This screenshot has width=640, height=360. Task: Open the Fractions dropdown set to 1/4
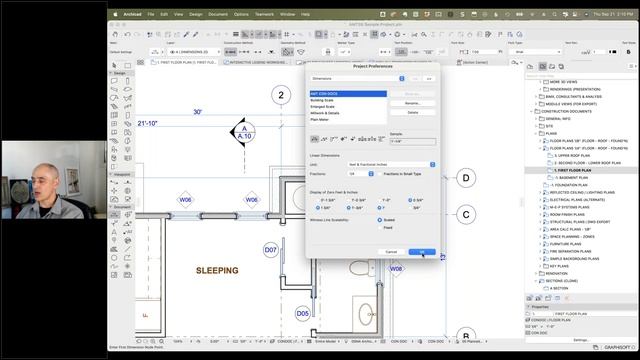click(x=361, y=174)
